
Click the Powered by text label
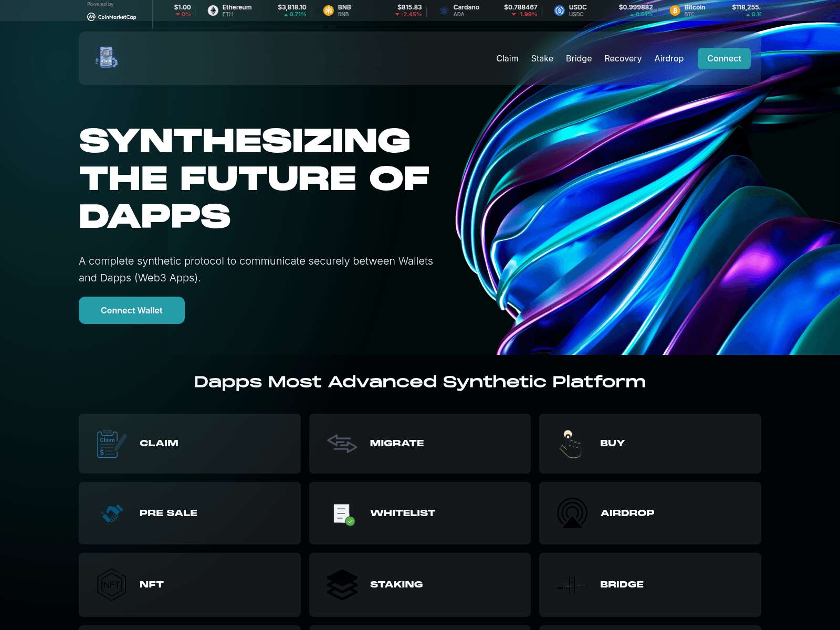tap(100, 4)
